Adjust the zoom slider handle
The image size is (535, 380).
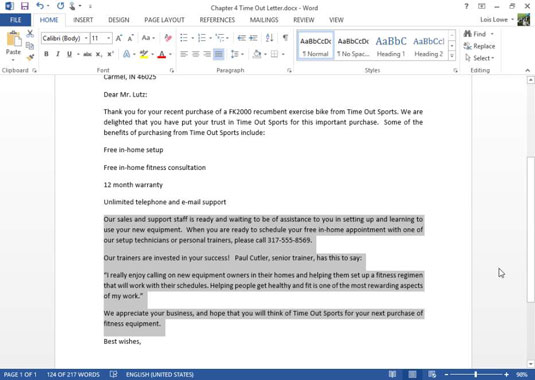pos(476,375)
